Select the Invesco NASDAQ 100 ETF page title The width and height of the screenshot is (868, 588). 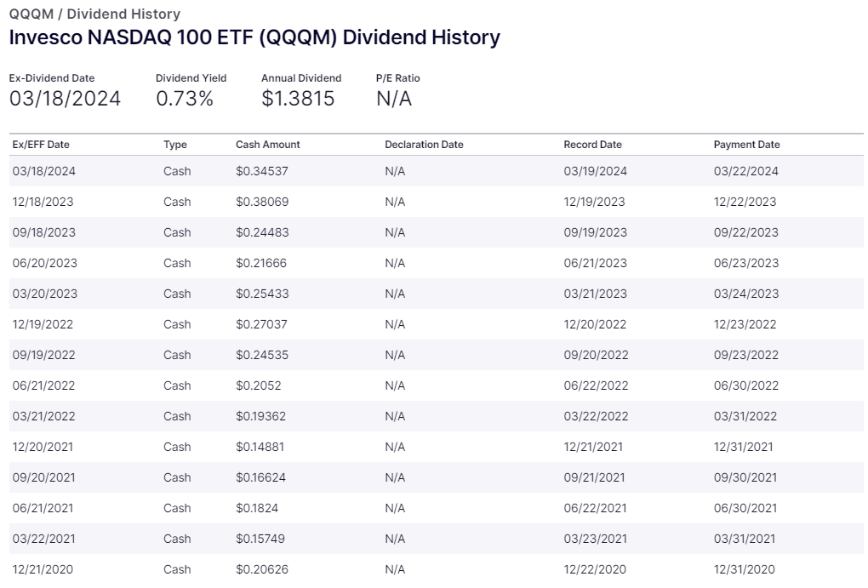[254, 37]
